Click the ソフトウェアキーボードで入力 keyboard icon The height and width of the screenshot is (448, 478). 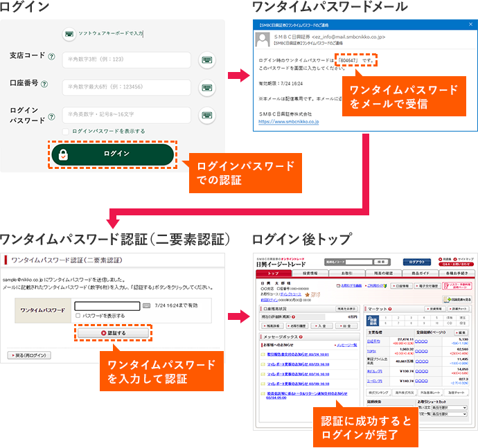pos(69,33)
